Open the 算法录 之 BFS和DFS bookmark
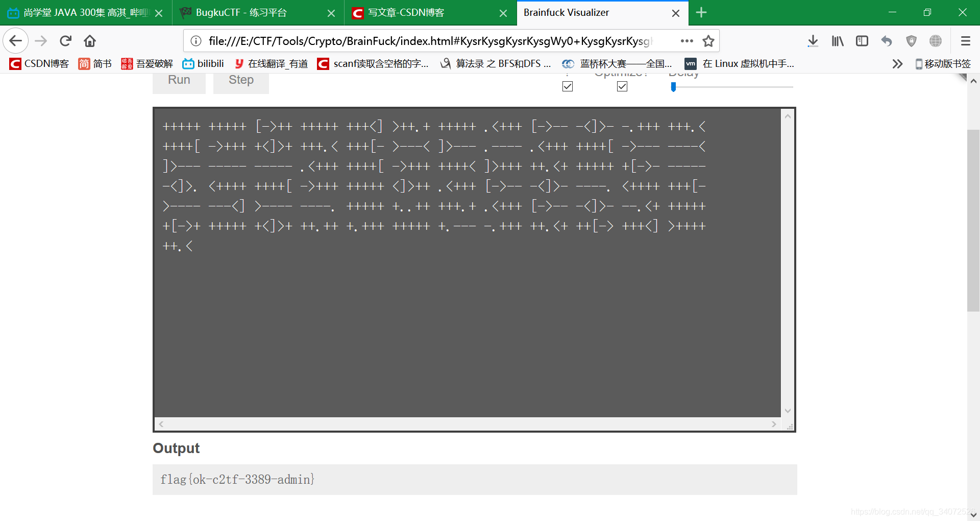Screen dimensions: 980x521 point(496,63)
